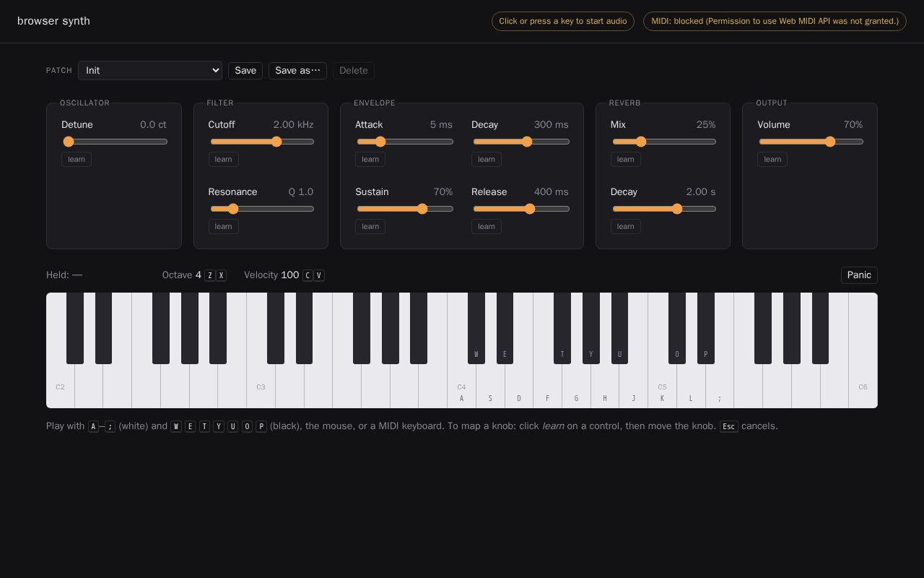Click the Envelope Decay slider
This screenshot has width=924, height=578.
coord(521,142)
